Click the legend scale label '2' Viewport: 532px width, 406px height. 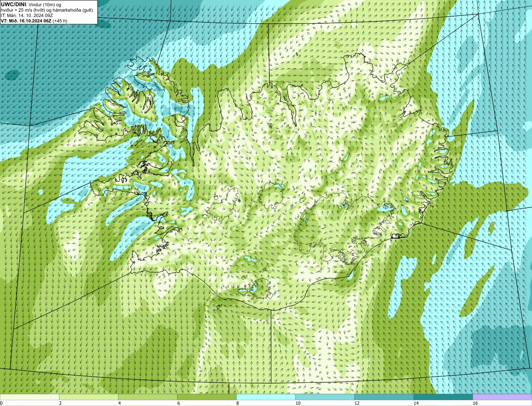tap(60, 403)
